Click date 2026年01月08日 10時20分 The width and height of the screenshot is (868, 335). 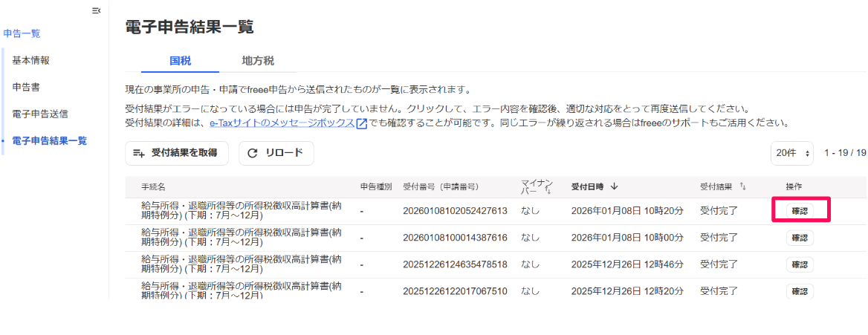pyautogui.click(x=627, y=211)
